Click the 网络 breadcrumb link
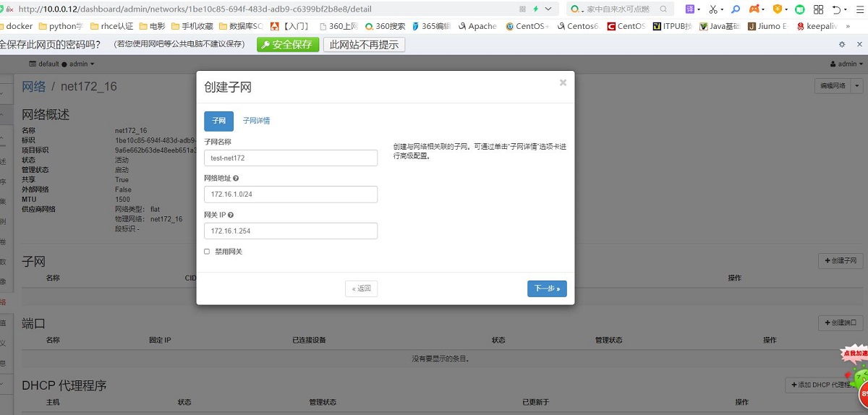Screen dimensions: 868x415 (x=34, y=87)
